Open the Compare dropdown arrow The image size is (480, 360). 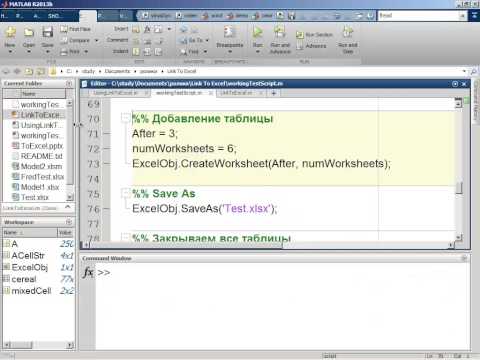pyautogui.click(x=97, y=40)
